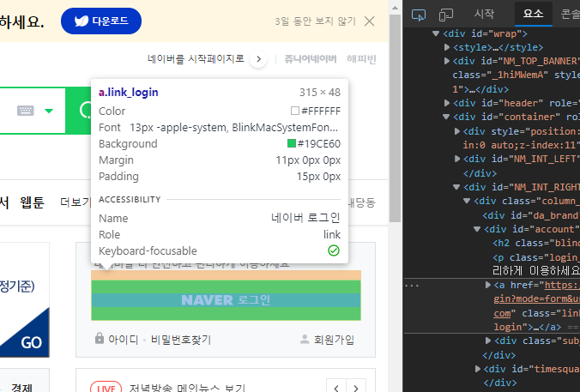This screenshot has width=580, height=392.
Task: Select the inspect element picker icon
Action: point(419,15)
